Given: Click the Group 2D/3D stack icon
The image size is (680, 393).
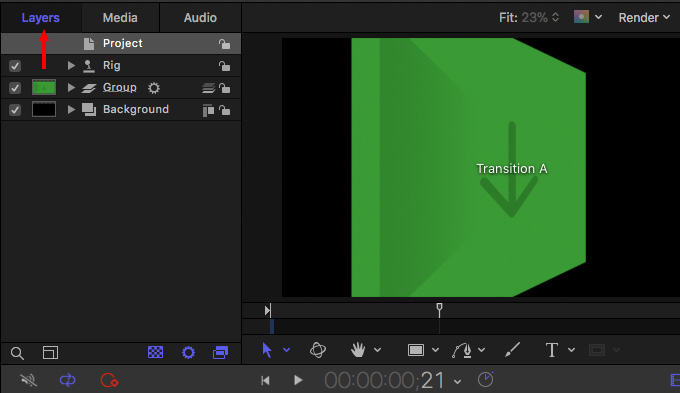Looking at the screenshot, I should (x=208, y=88).
